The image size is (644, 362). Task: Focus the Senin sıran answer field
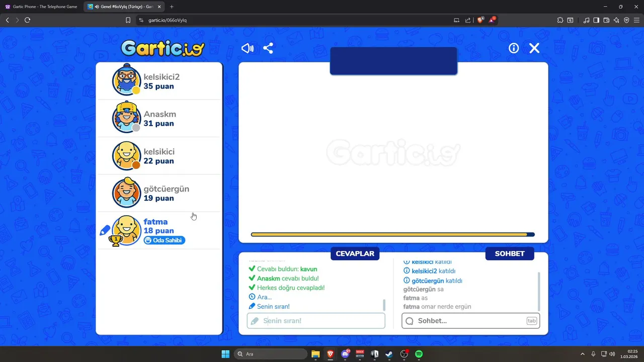click(x=316, y=321)
